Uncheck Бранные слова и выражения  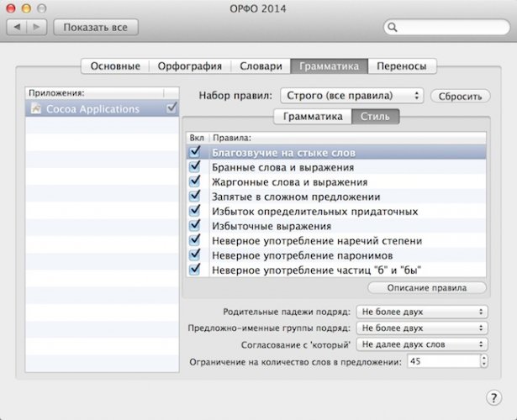[195, 166]
